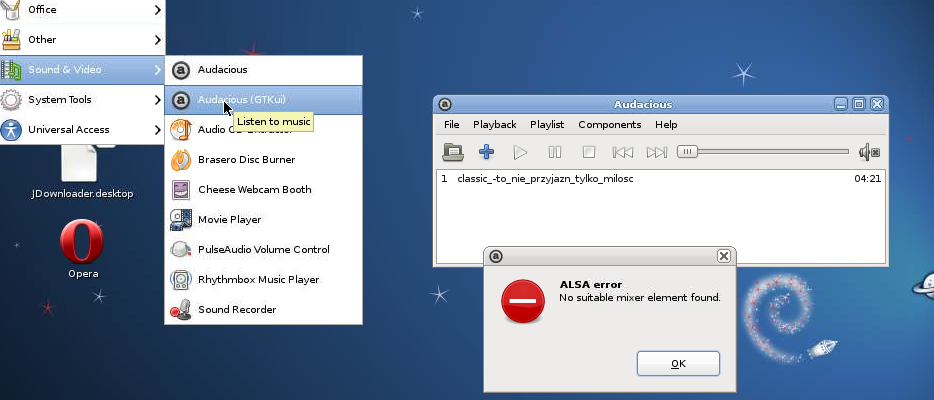Click the playback seek slider handle
The height and width of the screenshot is (400, 934).
687,152
